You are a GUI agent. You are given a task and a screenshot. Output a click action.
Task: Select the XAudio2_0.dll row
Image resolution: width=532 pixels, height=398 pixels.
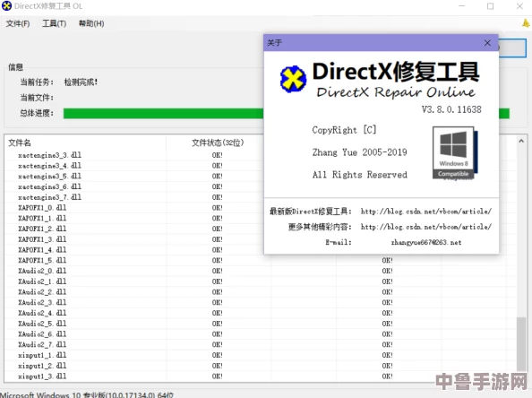click(261, 271)
